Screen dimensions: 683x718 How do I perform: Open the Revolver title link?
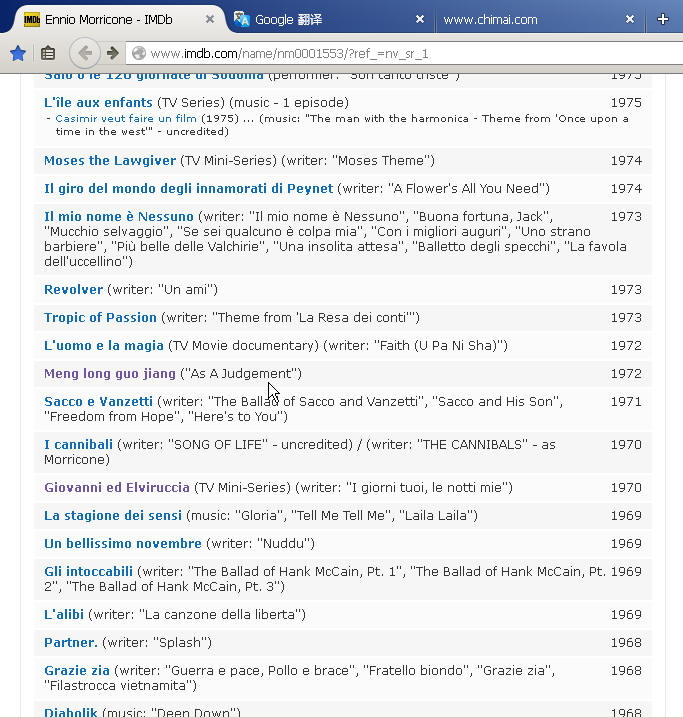(73, 290)
